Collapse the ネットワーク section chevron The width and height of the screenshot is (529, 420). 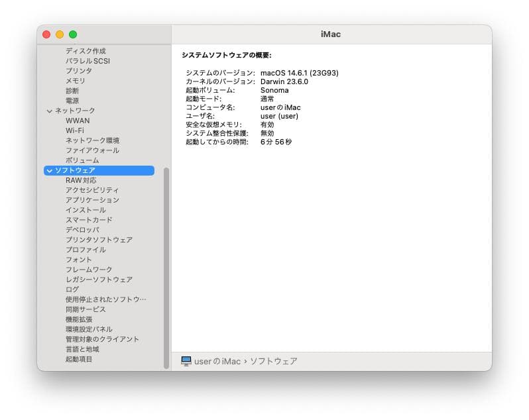(x=49, y=111)
